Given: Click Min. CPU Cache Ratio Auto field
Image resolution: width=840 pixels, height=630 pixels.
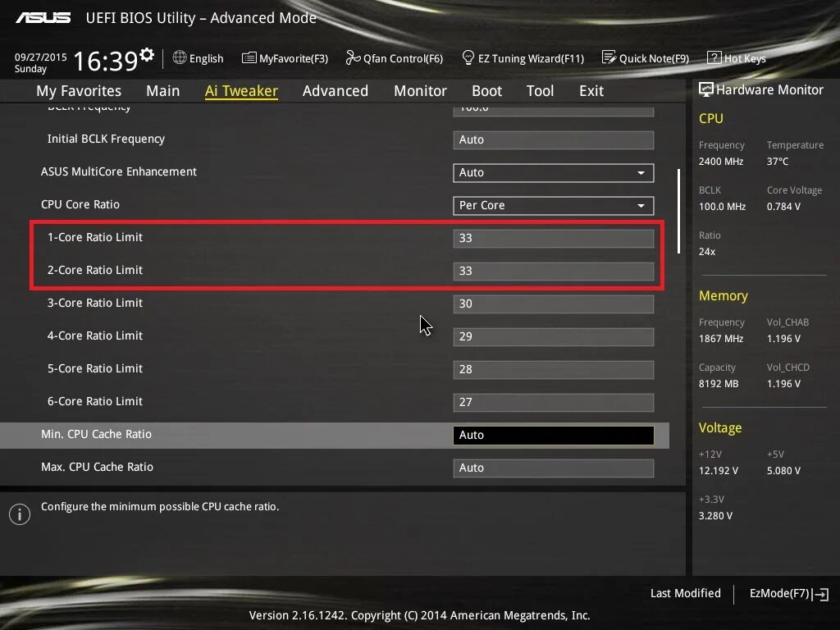Looking at the screenshot, I should (x=554, y=436).
